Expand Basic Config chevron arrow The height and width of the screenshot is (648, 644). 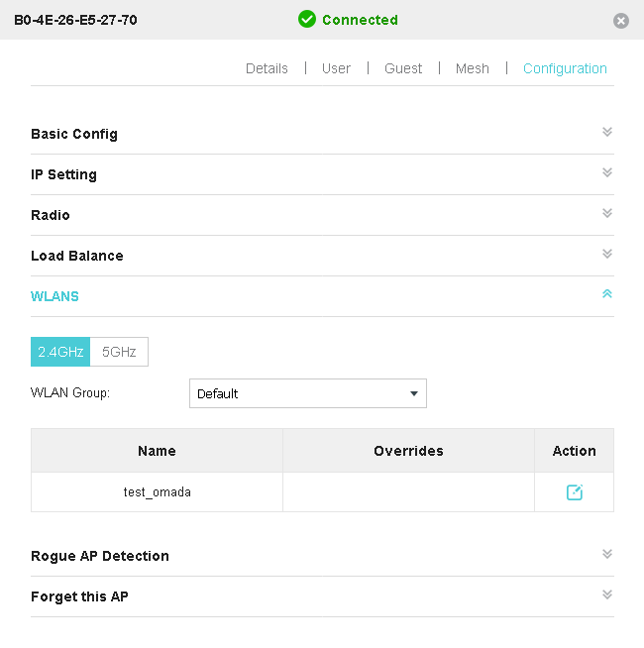[x=607, y=132]
